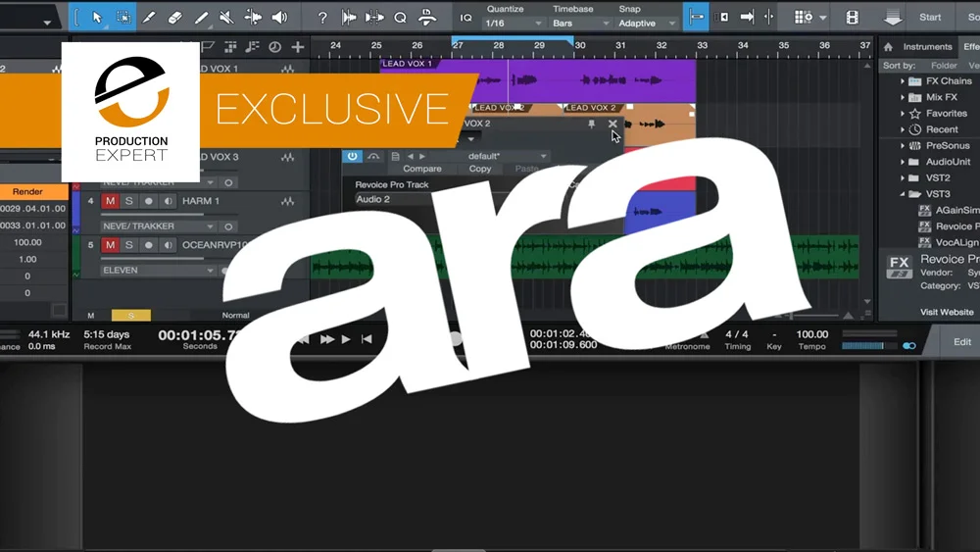This screenshot has height=552, width=980.
Task: Click the marker flag icon above the track list
Action: point(208,47)
